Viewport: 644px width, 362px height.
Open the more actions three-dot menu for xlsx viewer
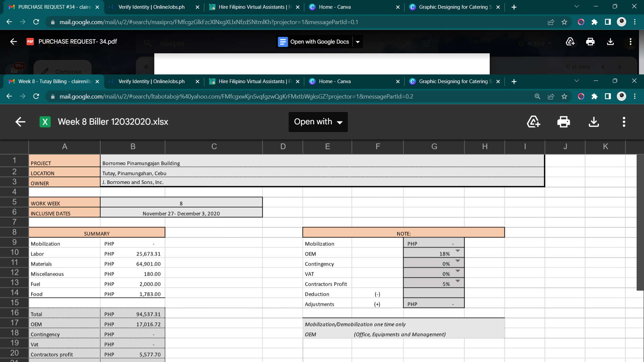pyautogui.click(x=624, y=122)
